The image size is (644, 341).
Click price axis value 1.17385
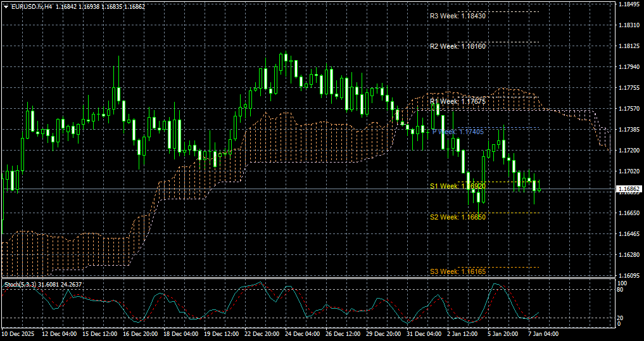pos(629,129)
